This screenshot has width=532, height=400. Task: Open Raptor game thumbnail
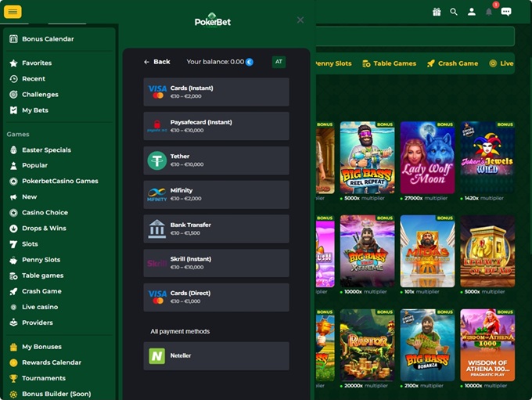coord(368,345)
